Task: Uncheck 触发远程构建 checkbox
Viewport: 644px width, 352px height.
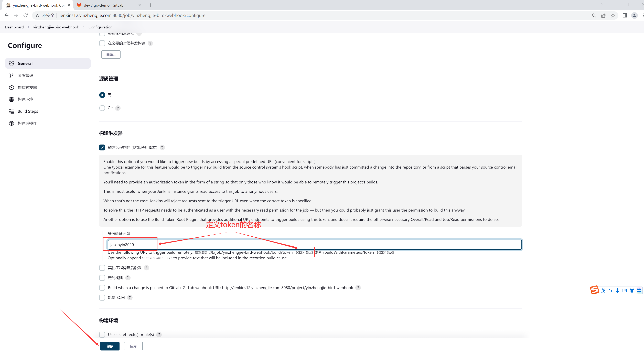Action: 102,147
